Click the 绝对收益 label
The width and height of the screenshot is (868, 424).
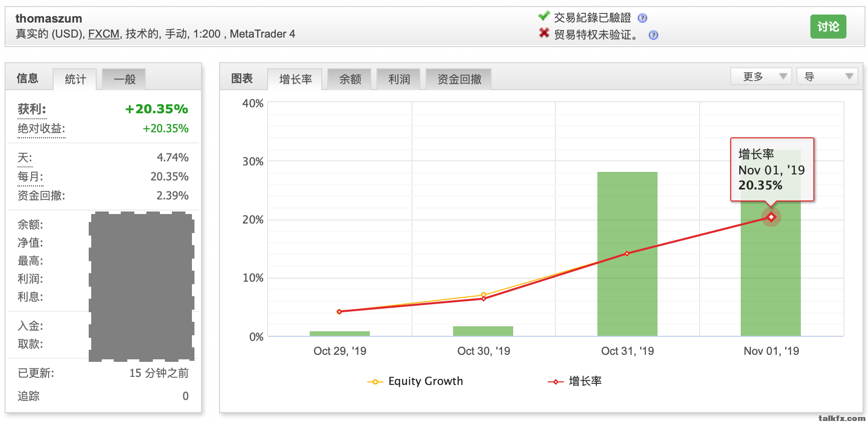42,129
